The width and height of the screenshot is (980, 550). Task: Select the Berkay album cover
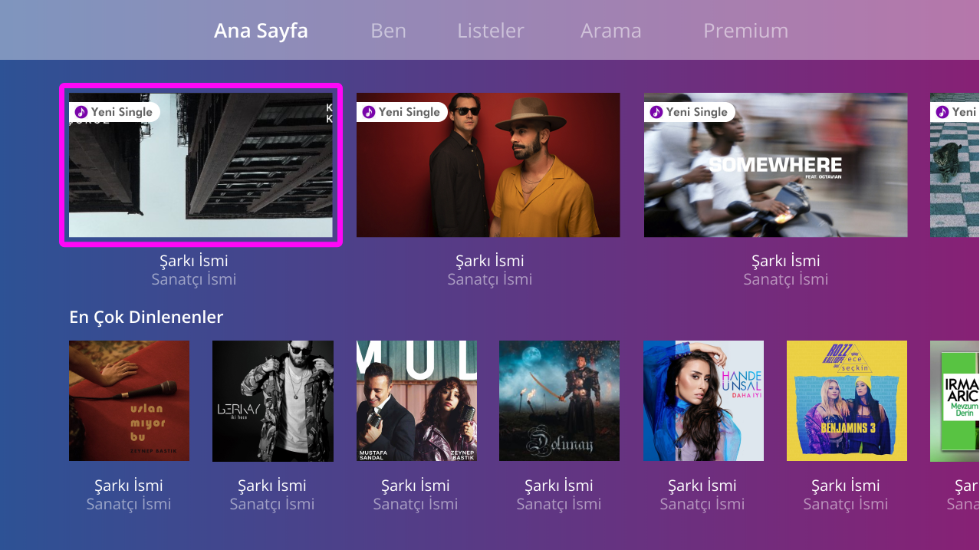coord(273,401)
